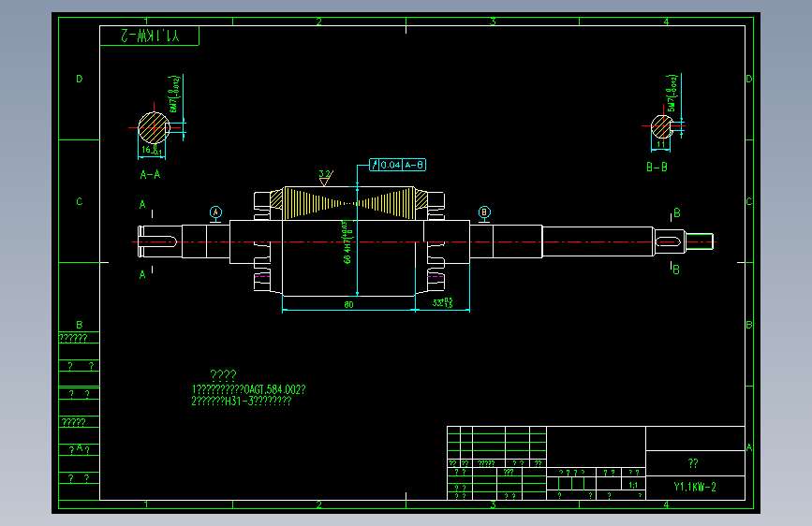The width and height of the screenshot is (812, 526).
Task: Select the runout symbol in tolerance frame
Action: (x=375, y=165)
